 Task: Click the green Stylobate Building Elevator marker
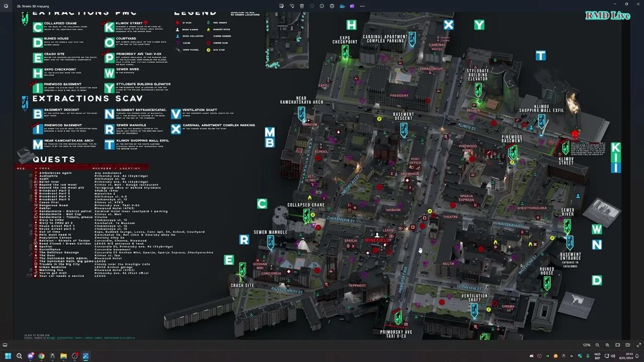pos(478,90)
